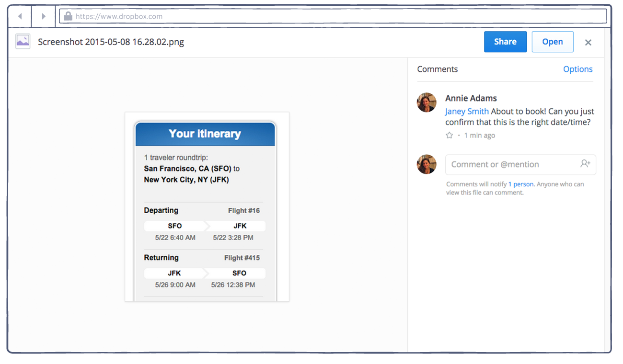Focus the 'Comment or @mention' field
Screen dimensions: 623x364
click(513, 164)
